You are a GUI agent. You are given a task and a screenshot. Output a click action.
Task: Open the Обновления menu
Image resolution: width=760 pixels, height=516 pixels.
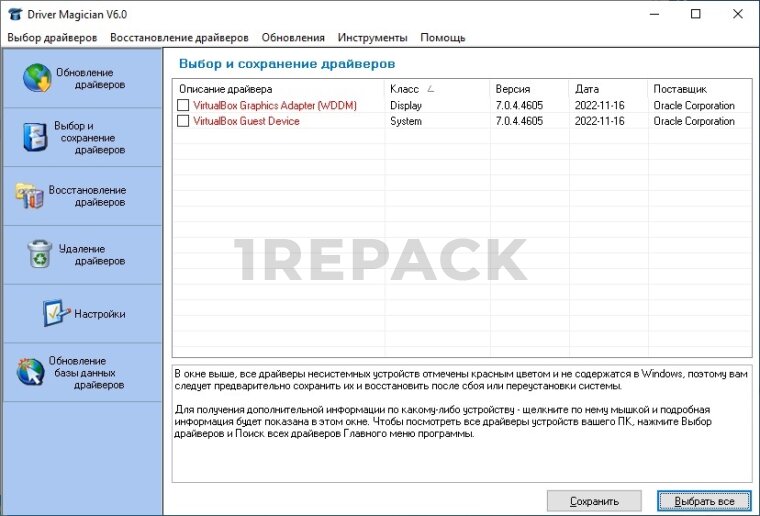pyautogui.click(x=293, y=38)
